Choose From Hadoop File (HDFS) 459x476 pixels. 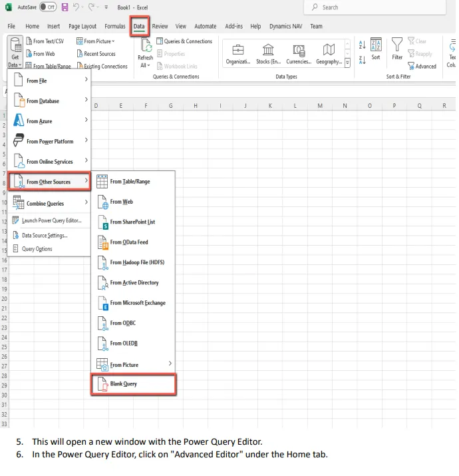point(133,262)
